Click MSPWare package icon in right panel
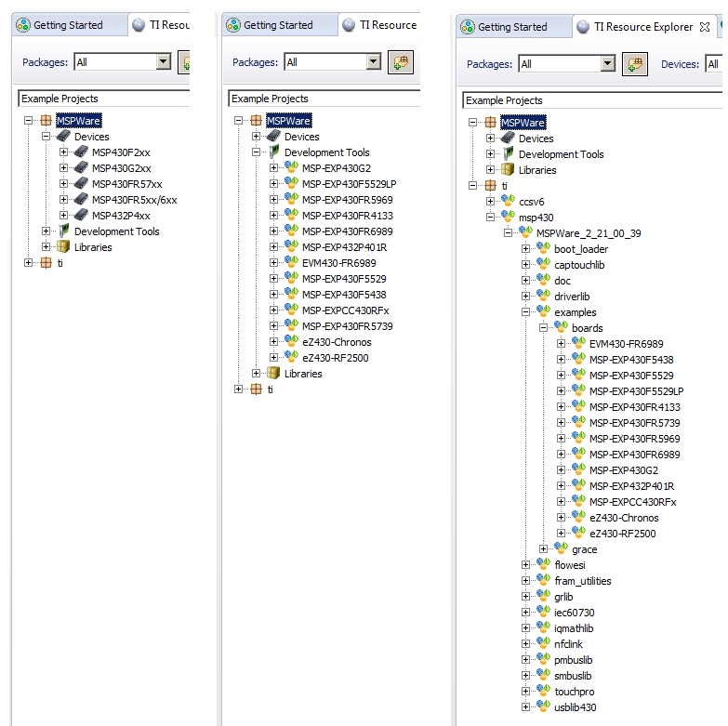 click(x=490, y=123)
